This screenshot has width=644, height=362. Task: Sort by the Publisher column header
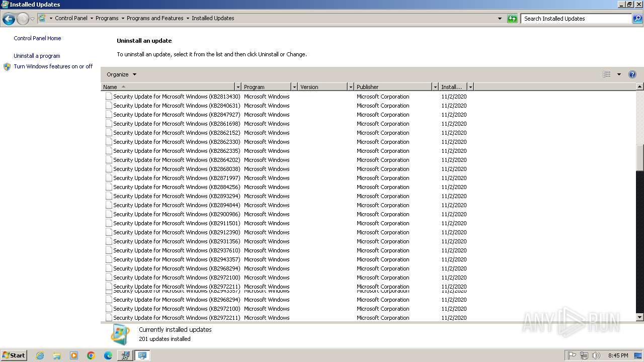click(x=393, y=87)
